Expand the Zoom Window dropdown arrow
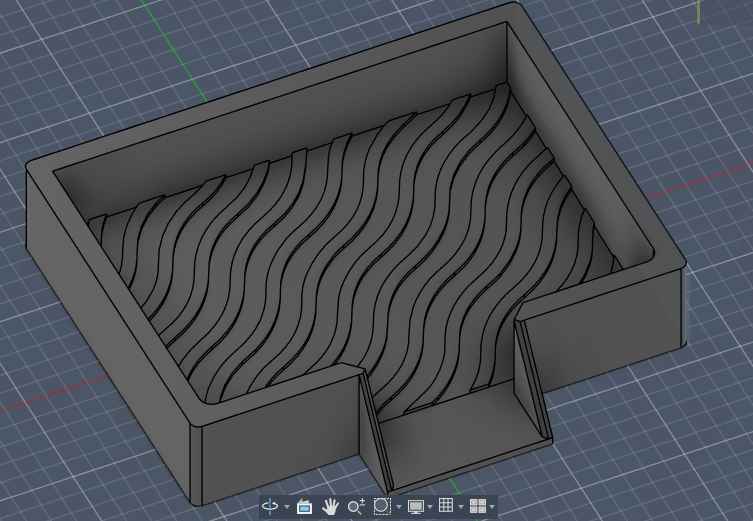Image resolution: width=753 pixels, height=521 pixels. coord(399,507)
